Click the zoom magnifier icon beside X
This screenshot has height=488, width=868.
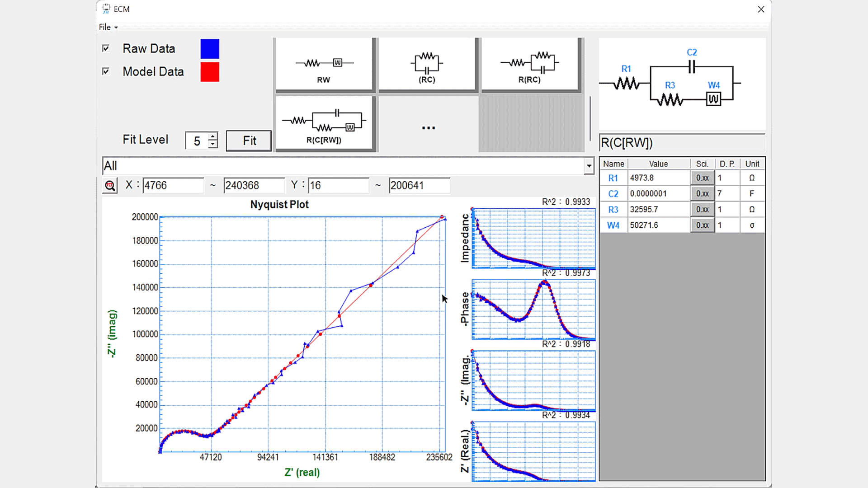110,185
